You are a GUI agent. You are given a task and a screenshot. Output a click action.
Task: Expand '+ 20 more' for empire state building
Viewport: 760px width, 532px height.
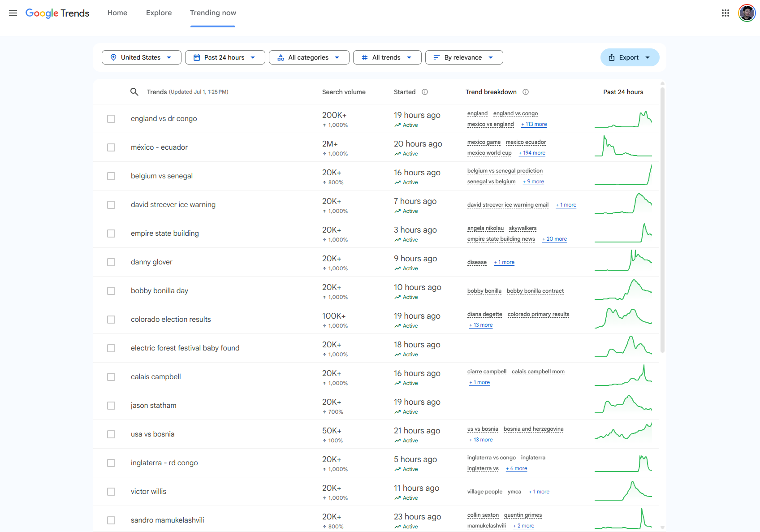tap(554, 239)
